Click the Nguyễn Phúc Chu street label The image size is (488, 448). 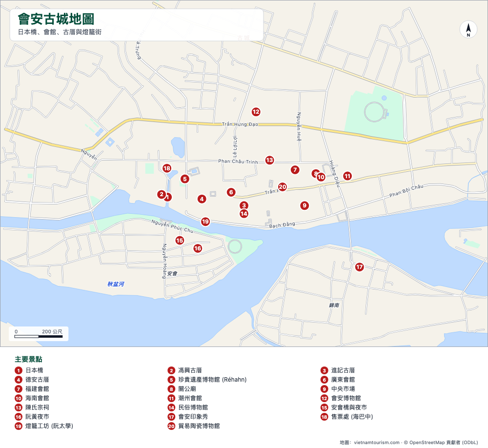[172, 226]
